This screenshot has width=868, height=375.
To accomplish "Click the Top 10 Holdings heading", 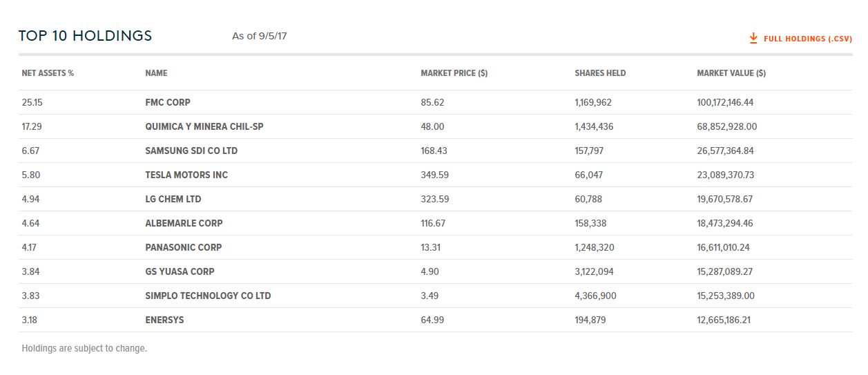I will coord(85,36).
